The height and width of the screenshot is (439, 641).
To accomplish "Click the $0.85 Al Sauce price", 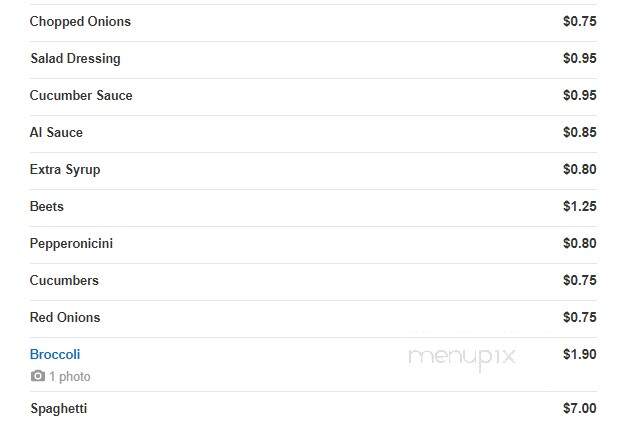I will tap(580, 132).
